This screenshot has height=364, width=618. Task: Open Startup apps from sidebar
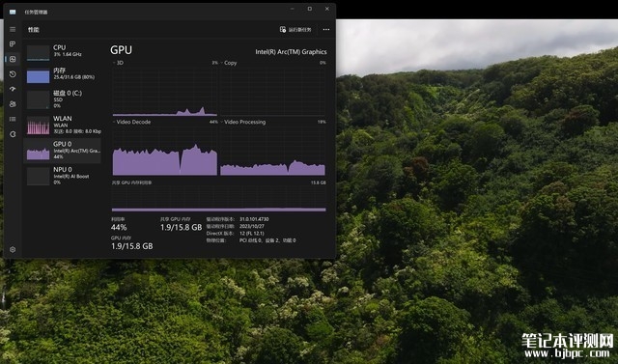13,89
